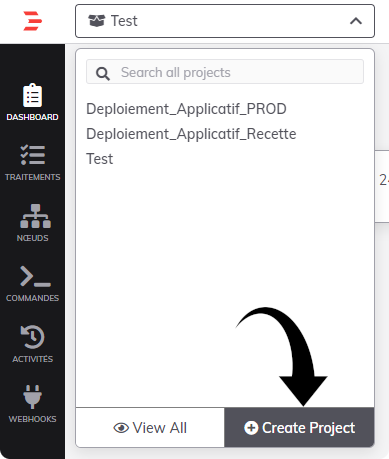Viewport: 389px width, 459px height.
Task: Open Traitements checklist icon
Action: [32, 155]
